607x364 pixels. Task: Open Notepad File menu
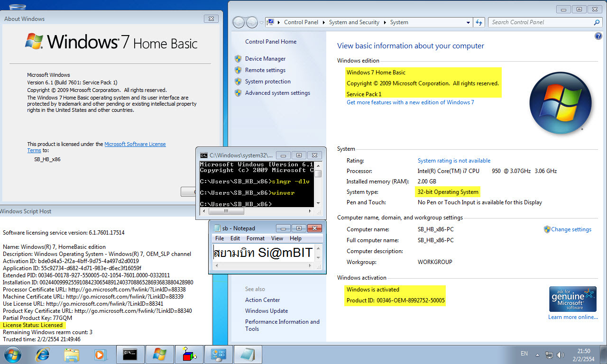220,238
